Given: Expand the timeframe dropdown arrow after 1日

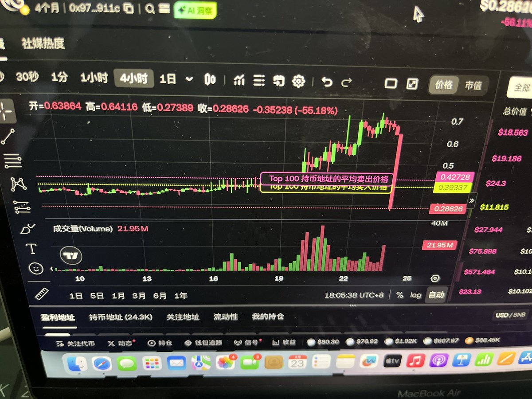Looking at the screenshot, I should coord(189,79).
